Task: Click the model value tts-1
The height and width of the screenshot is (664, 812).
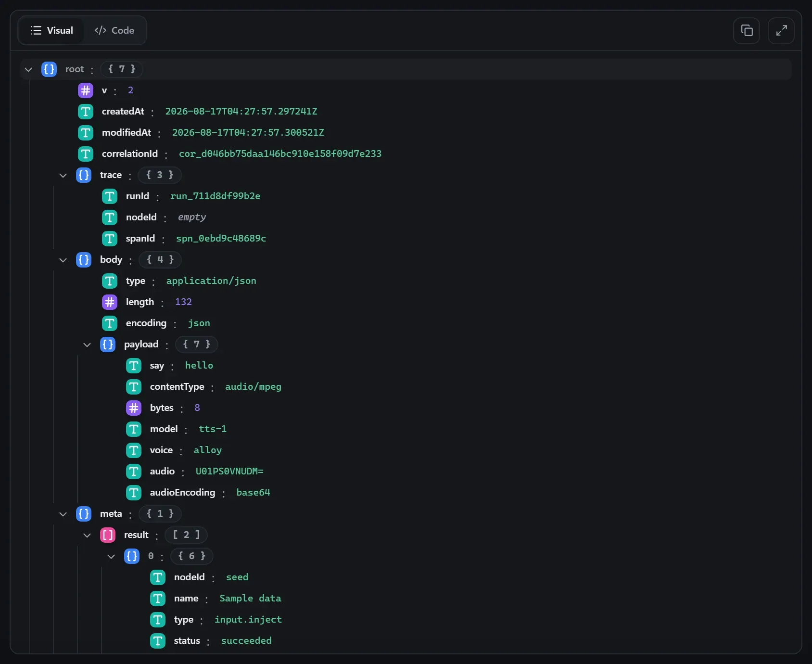Action: 213,429
